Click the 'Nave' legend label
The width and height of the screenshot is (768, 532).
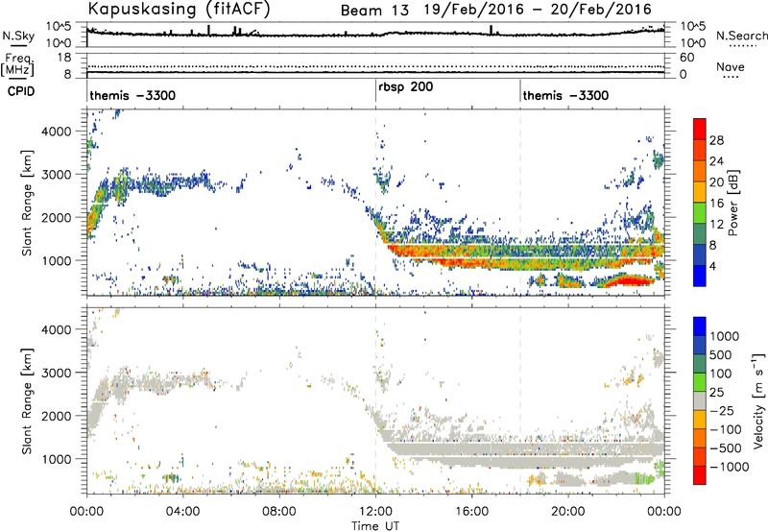[x=731, y=66]
